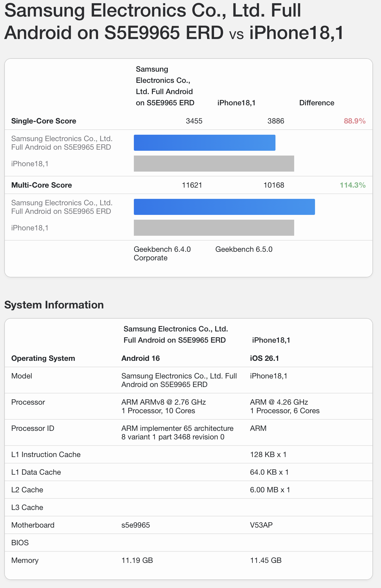Click the Multi-Core Score label
381x588 pixels.
[x=41, y=185]
